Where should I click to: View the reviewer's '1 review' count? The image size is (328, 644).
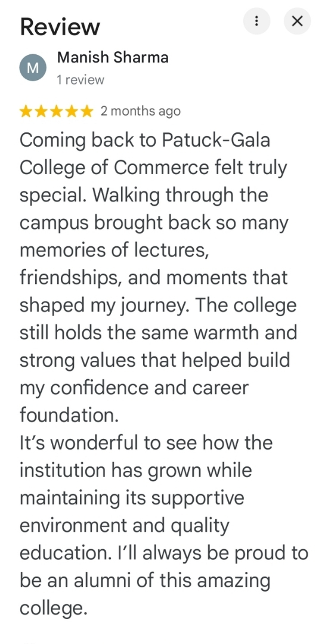(81, 80)
